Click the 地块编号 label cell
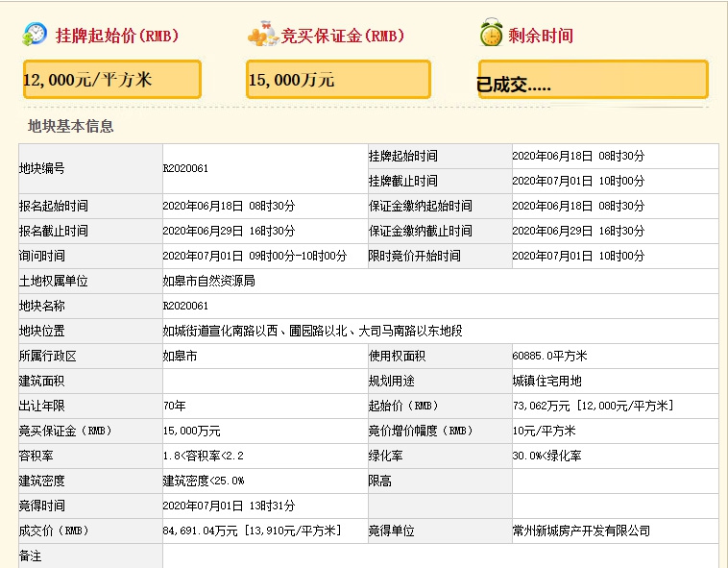This screenshot has width=728, height=568. click(90, 168)
